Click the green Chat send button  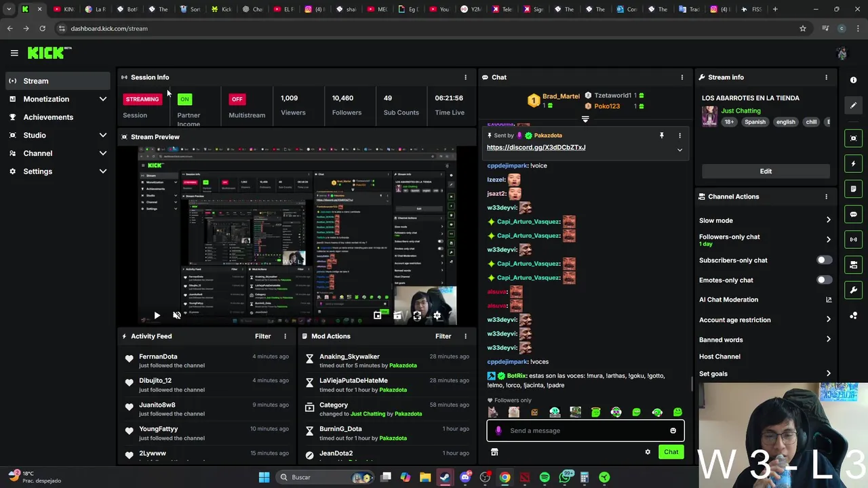tap(671, 452)
